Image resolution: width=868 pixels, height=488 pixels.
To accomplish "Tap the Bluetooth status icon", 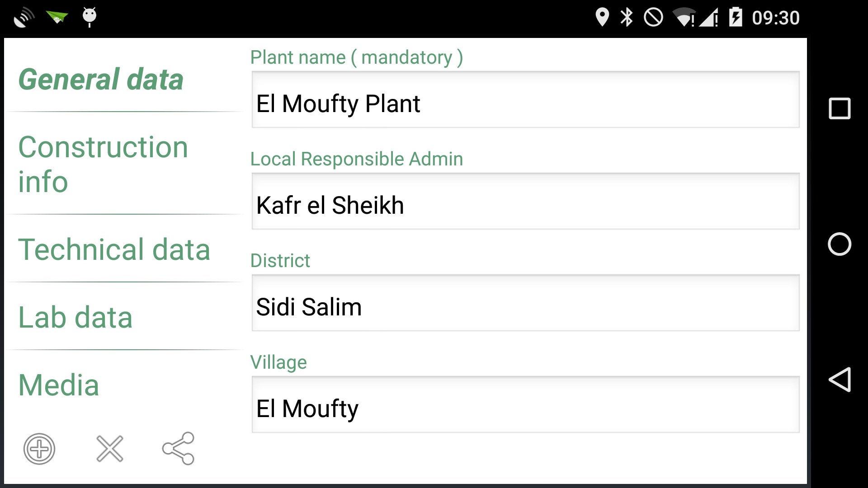I will [x=627, y=17].
